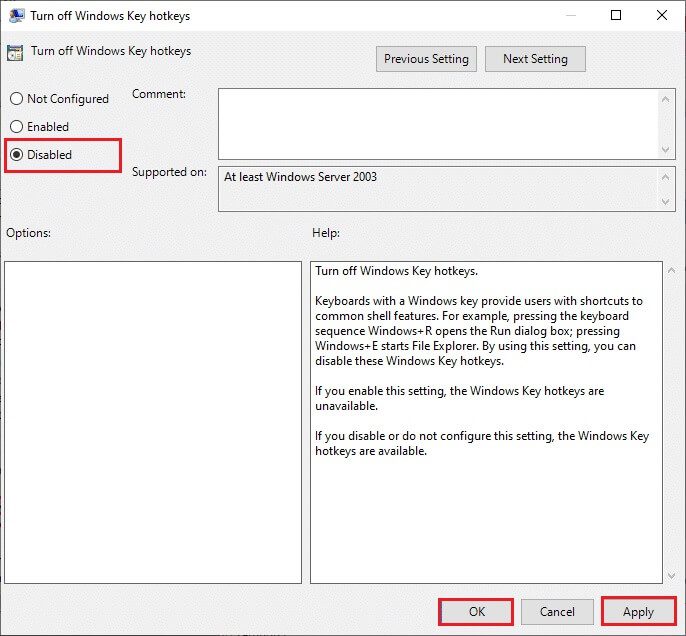Confirm with the OK button
Viewport: 686px width, 636px height.
pyautogui.click(x=476, y=611)
